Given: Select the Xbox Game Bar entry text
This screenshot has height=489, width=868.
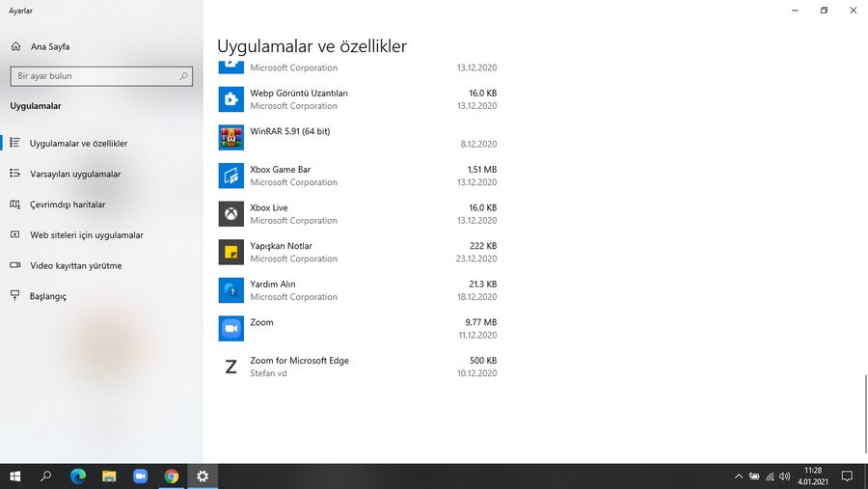Looking at the screenshot, I should [x=280, y=170].
